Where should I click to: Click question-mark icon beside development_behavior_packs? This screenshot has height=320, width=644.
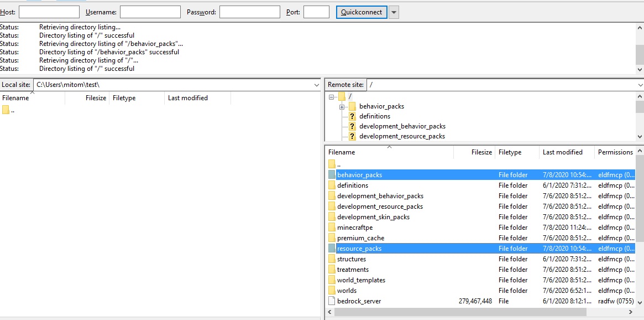352,126
